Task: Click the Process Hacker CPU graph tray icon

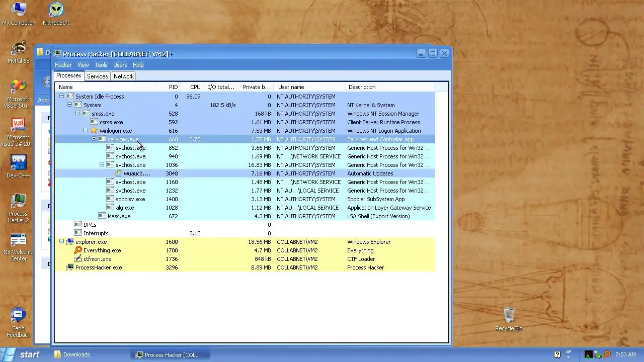Action: [589, 354]
